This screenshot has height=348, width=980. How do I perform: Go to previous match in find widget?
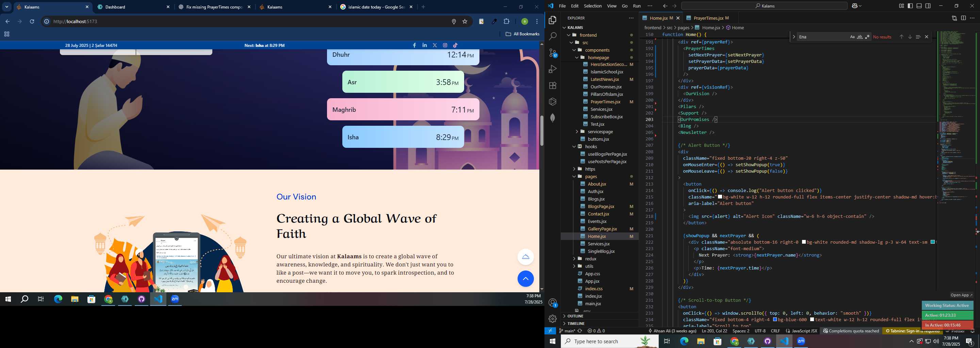click(901, 37)
